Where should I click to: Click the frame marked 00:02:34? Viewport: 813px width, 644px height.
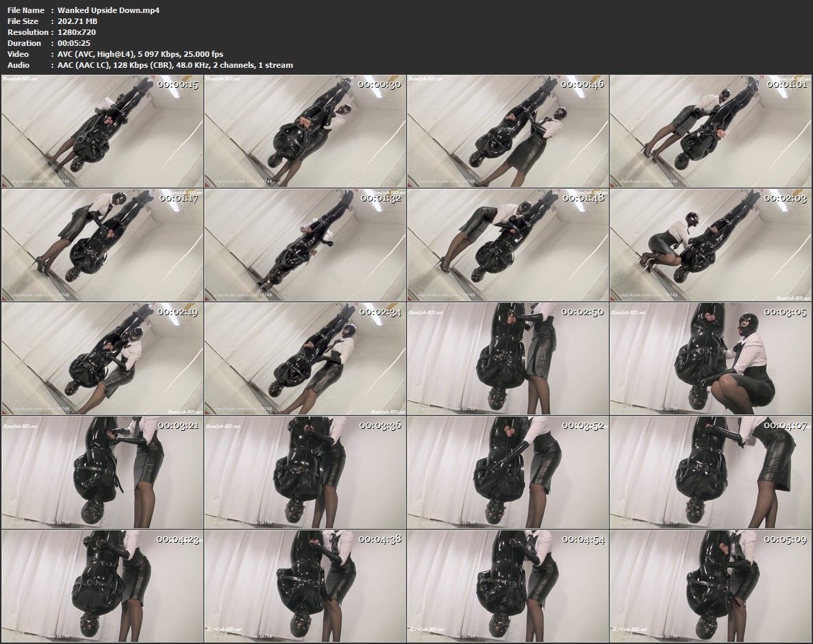[x=305, y=358]
